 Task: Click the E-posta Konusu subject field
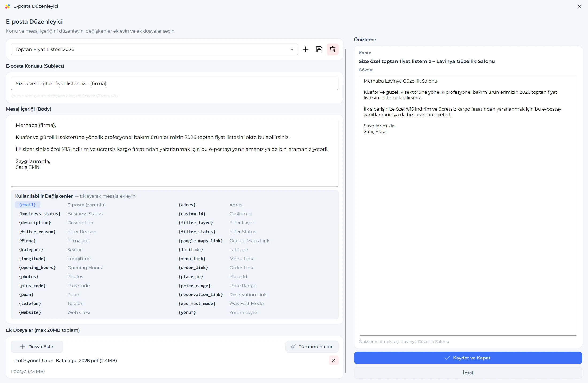click(175, 83)
